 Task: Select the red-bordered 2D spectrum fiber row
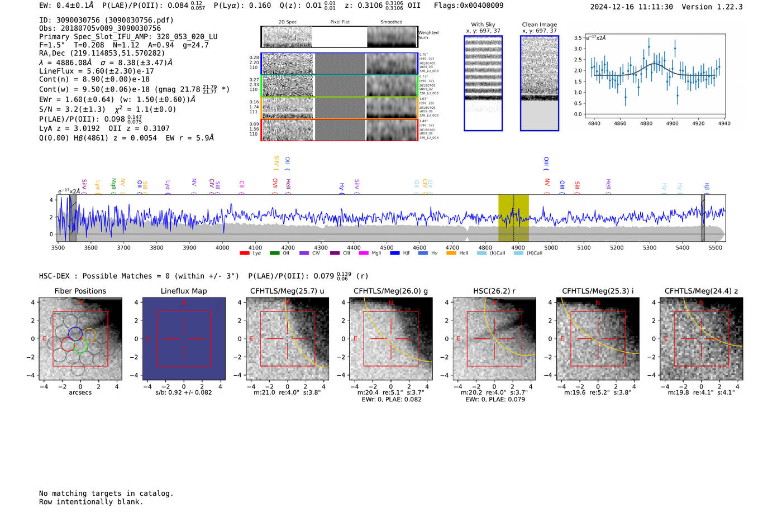tap(339, 130)
